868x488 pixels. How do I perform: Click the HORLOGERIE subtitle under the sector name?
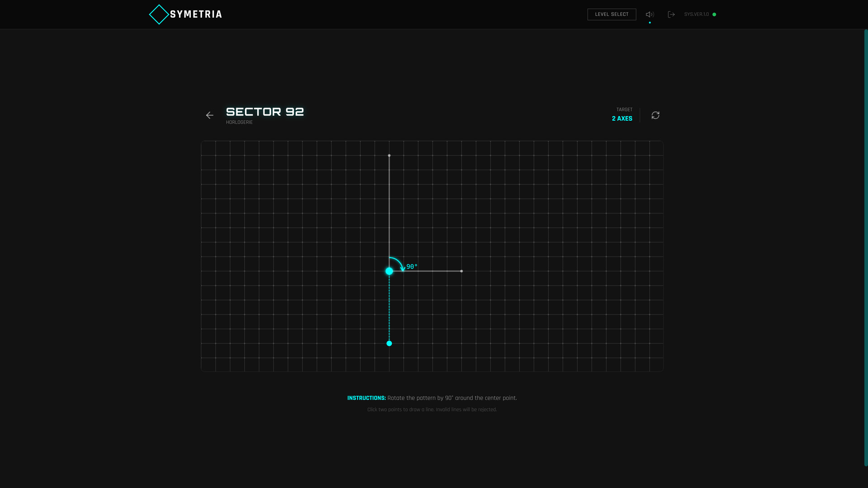point(239,122)
